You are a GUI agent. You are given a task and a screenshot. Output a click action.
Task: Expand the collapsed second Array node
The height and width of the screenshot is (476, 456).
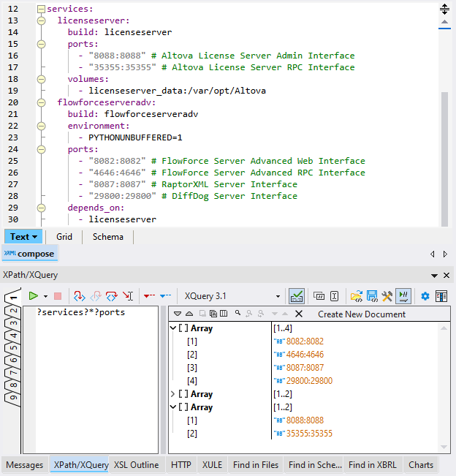[173, 394]
